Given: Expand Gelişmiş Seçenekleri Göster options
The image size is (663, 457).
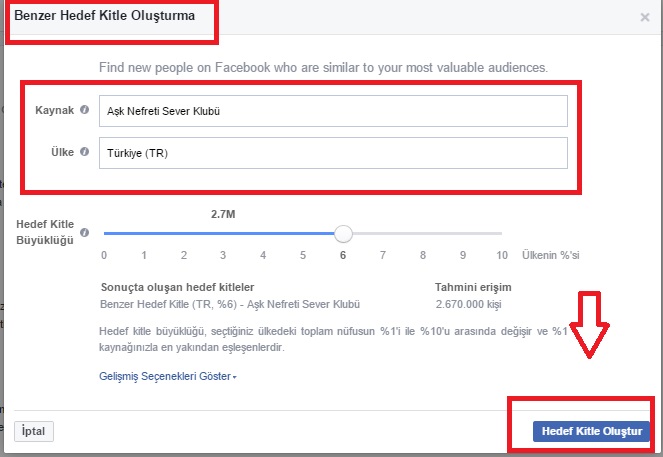Looking at the screenshot, I should (x=167, y=376).
